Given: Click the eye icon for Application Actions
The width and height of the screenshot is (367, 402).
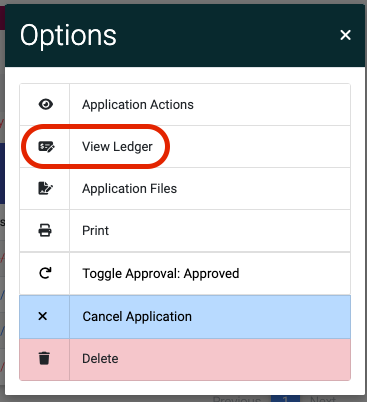Looking at the screenshot, I should (46, 104).
